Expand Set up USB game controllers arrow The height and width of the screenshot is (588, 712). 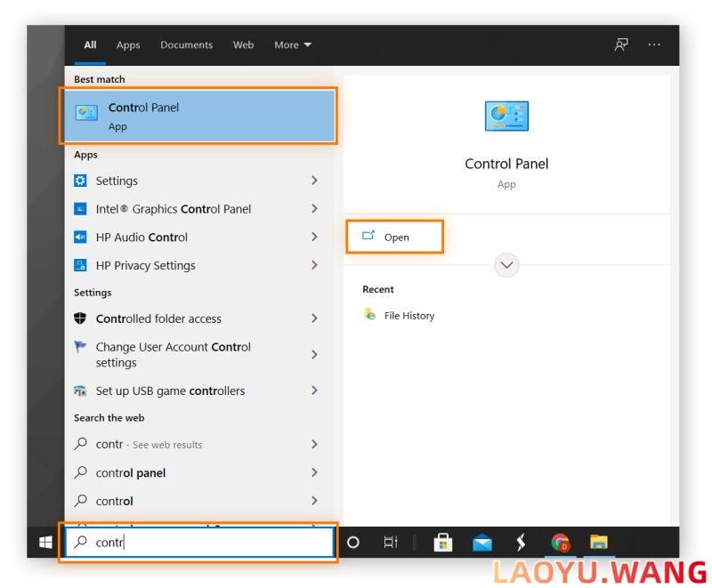click(x=314, y=391)
